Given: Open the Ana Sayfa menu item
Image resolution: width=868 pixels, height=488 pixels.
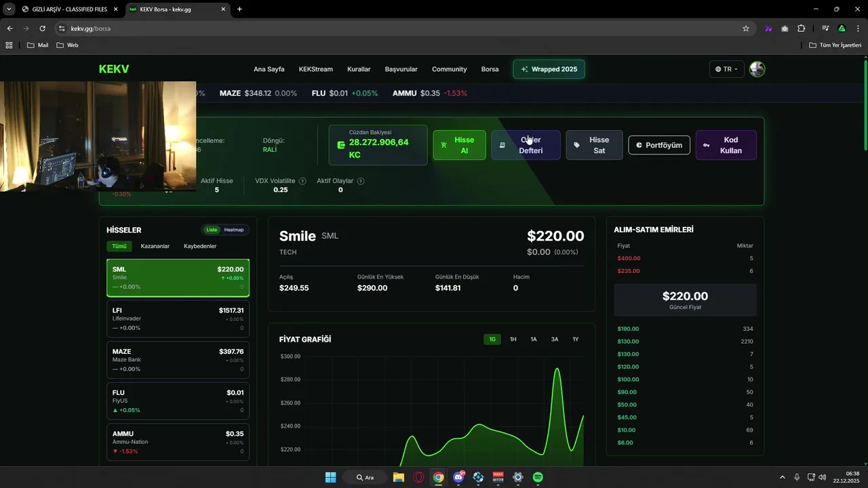Looking at the screenshot, I should pos(269,69).
